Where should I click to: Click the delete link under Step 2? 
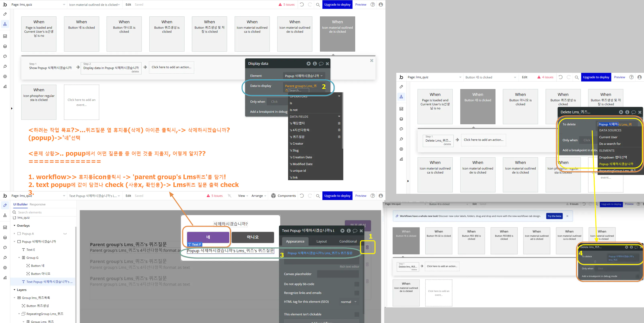click(135, 72)
